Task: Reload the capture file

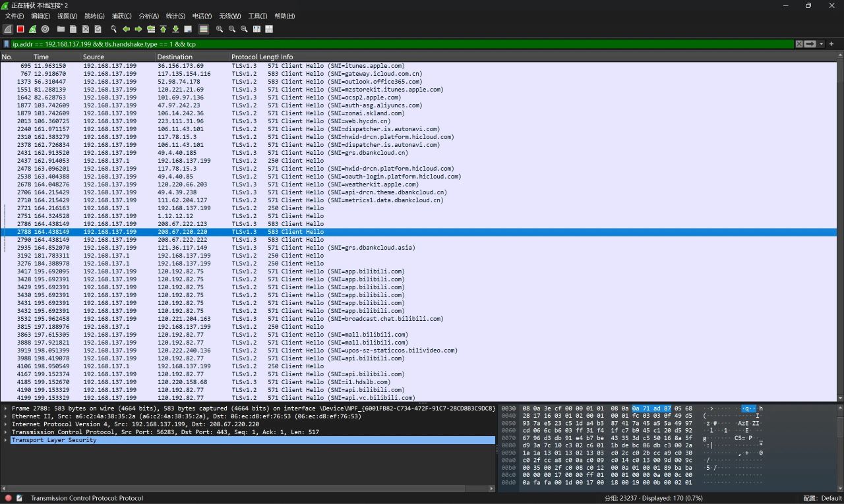Action: (98, 29)
